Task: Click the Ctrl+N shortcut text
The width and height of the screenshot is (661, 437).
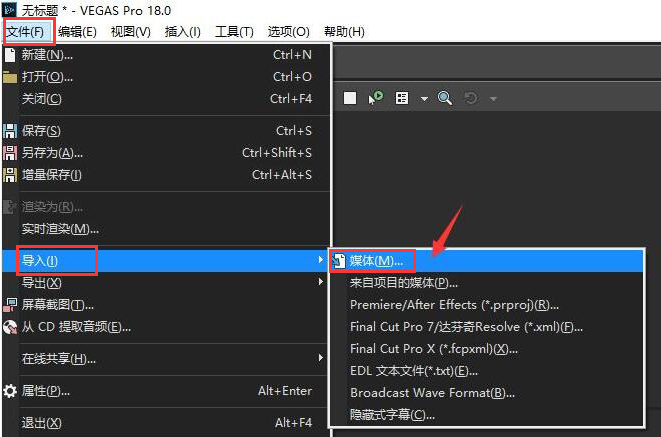Action: [292, 55]
